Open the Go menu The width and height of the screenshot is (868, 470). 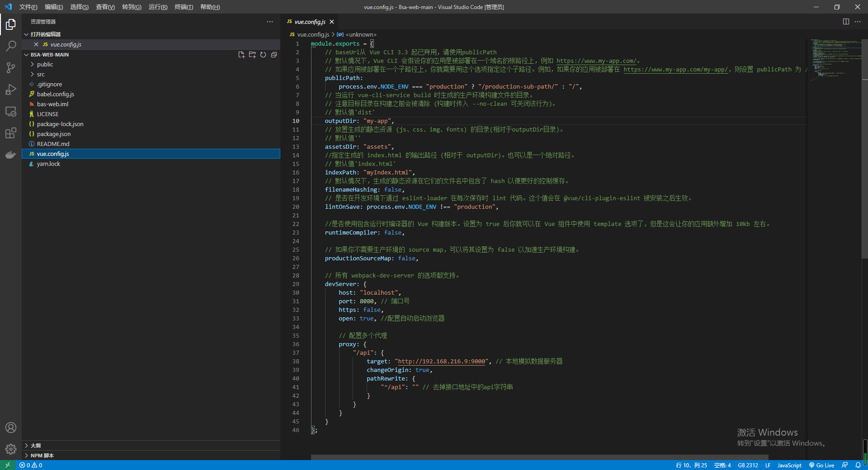[x=132, y=7]
